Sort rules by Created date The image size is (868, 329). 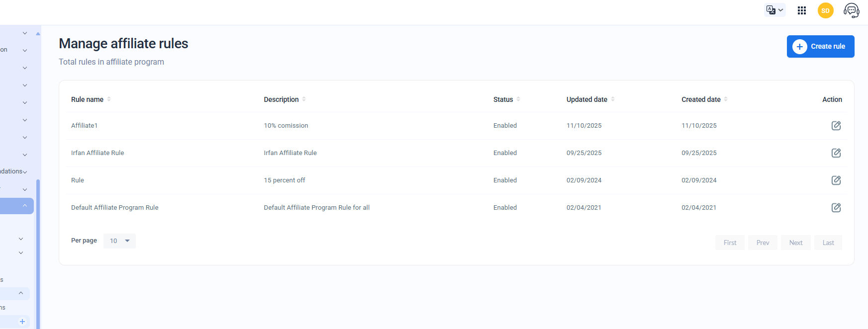click(x=726, y=99)
